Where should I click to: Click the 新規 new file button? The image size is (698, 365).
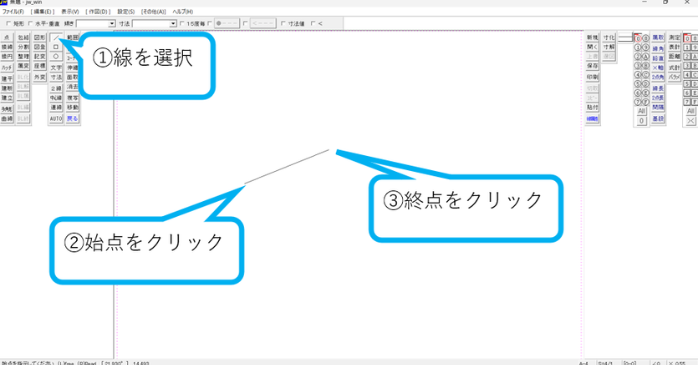(x=592, y=38)
